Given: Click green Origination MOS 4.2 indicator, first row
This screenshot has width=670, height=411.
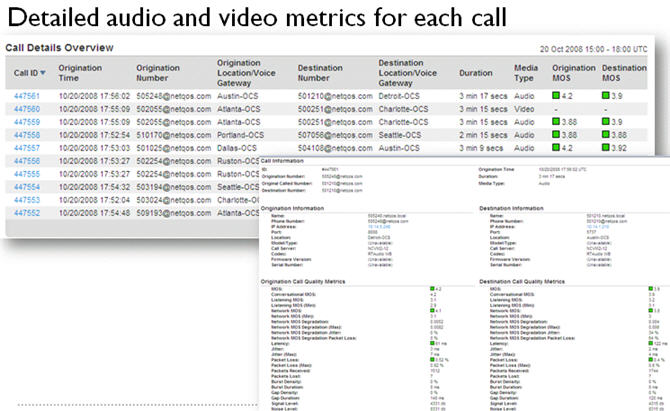Looking at the screenshot, I should pyautogui.click(x=556, y=96).
